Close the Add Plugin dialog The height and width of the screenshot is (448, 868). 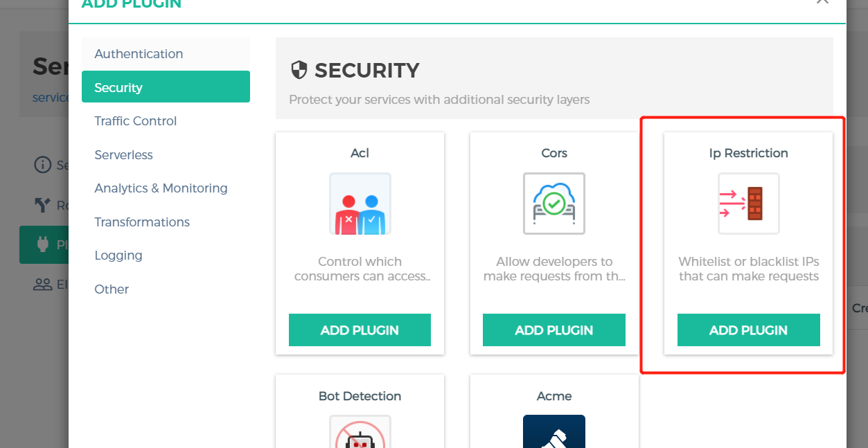pos(822,2)
